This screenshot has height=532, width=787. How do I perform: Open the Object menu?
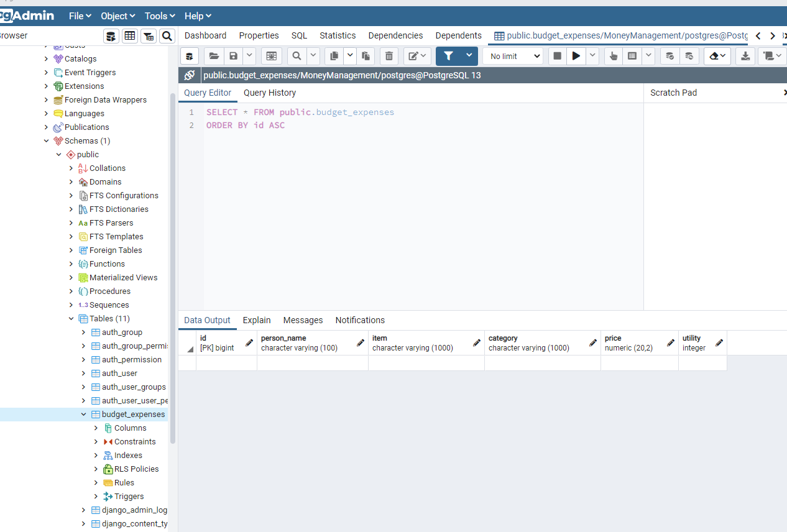coord(118,16)
